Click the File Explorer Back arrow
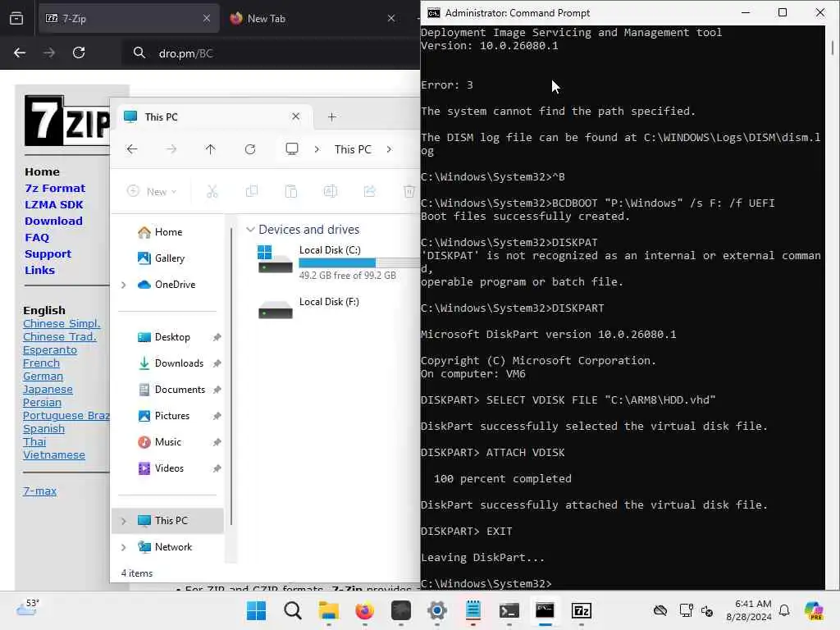This screenshot has width=840, height=630. pos(132,149)
